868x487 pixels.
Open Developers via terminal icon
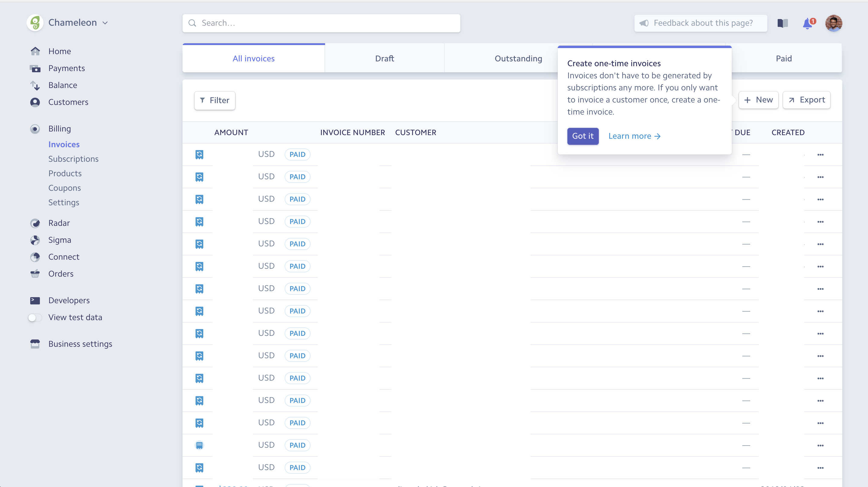(x=35, y=300)
